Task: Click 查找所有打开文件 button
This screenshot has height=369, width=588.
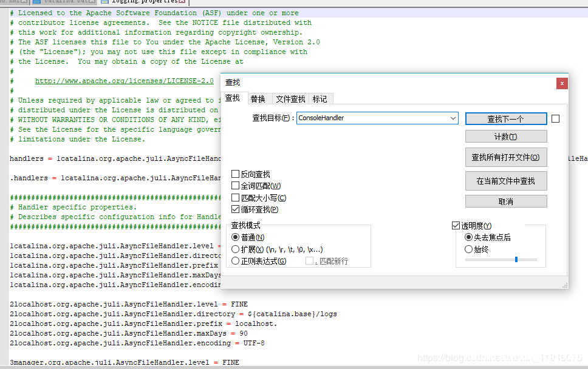Action: [x=505, y=157]
